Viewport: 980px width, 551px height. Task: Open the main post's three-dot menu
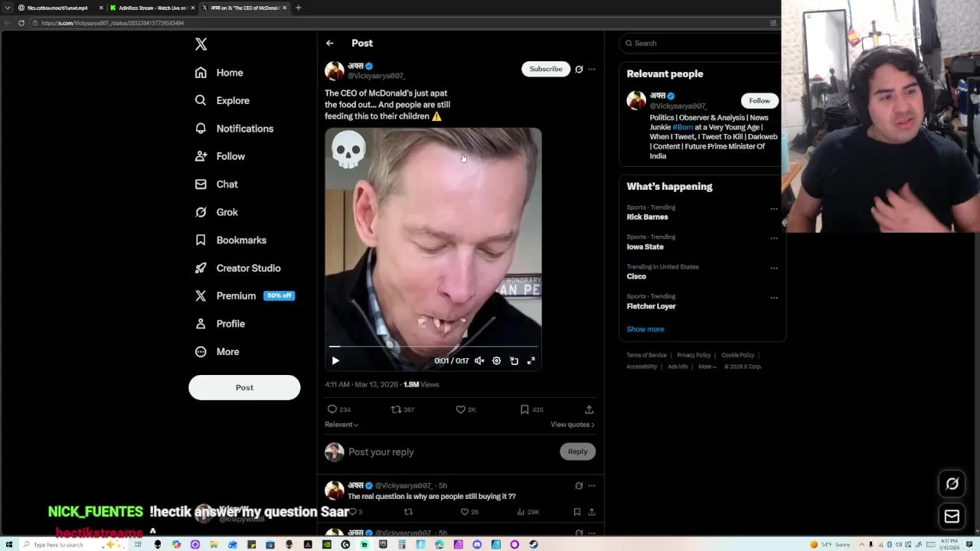(x=592, y=69)
